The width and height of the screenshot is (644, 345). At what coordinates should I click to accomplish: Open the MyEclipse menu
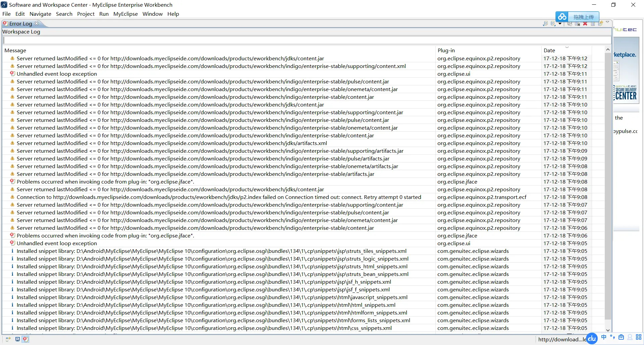click(x=125, y=14)
